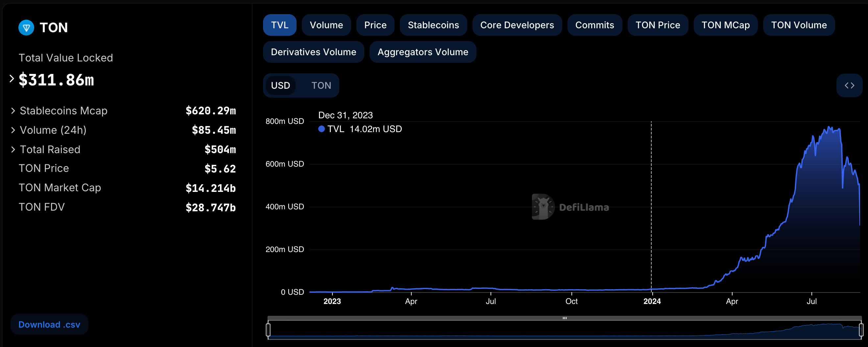Click the 2023 axis label
This screenshot has height=347, width=868.
point(332,301)
